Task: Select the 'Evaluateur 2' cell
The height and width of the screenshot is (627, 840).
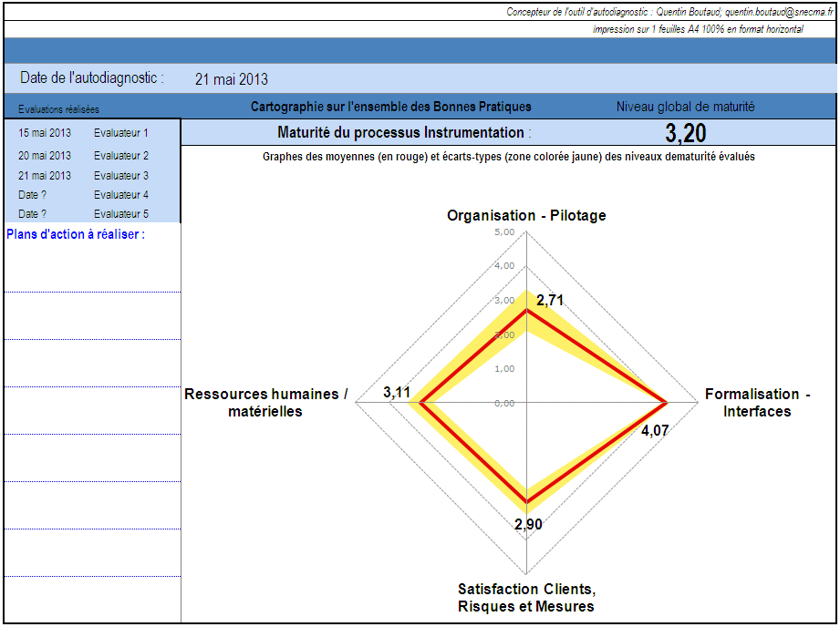Action: coord(121,156)
